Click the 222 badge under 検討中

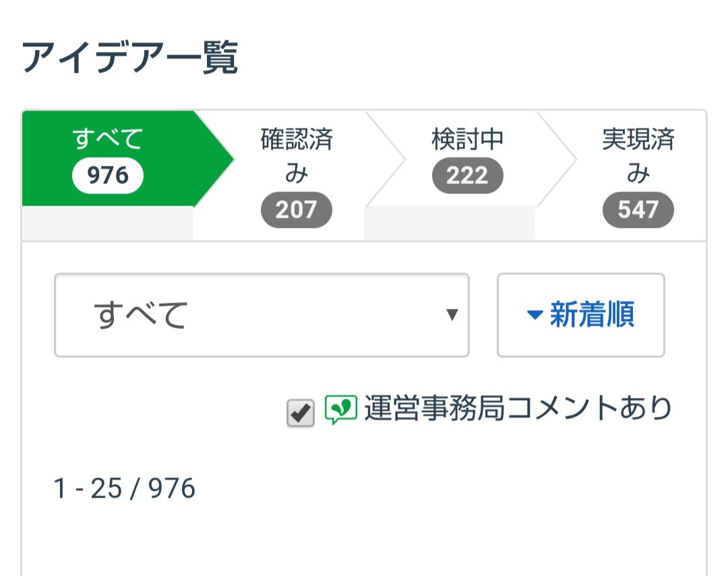467,175
